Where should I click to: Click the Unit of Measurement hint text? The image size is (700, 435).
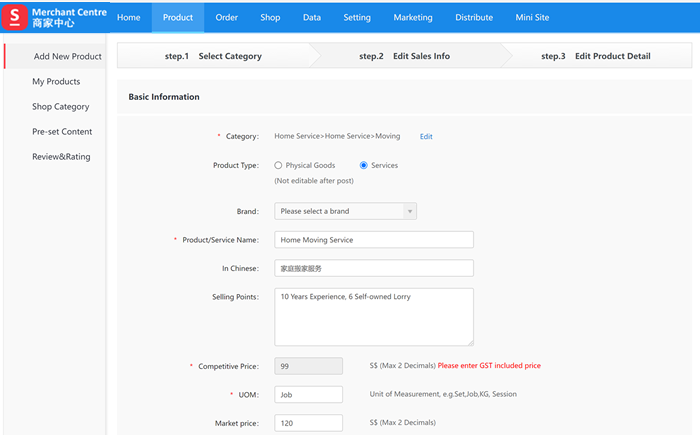(x=443, y=394)
